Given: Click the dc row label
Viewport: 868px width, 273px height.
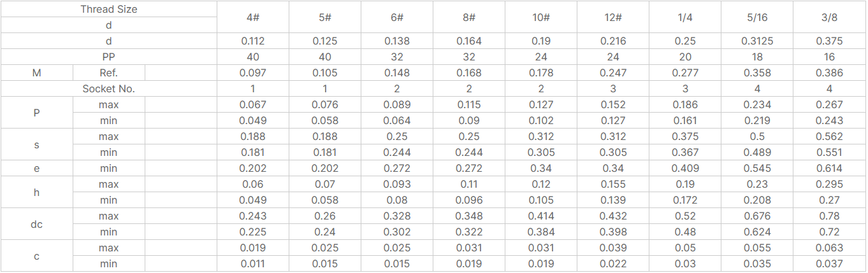Looking at the screenshot, I should click(x=36, y=224).
